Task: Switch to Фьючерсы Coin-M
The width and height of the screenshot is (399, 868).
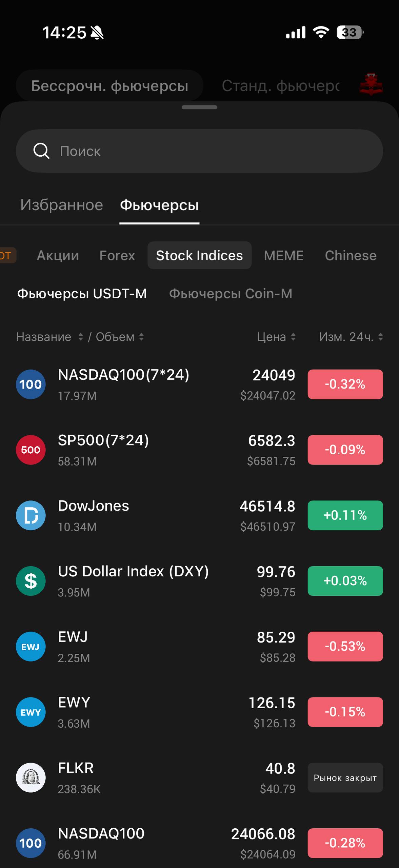Action: (x=231, y=294)
